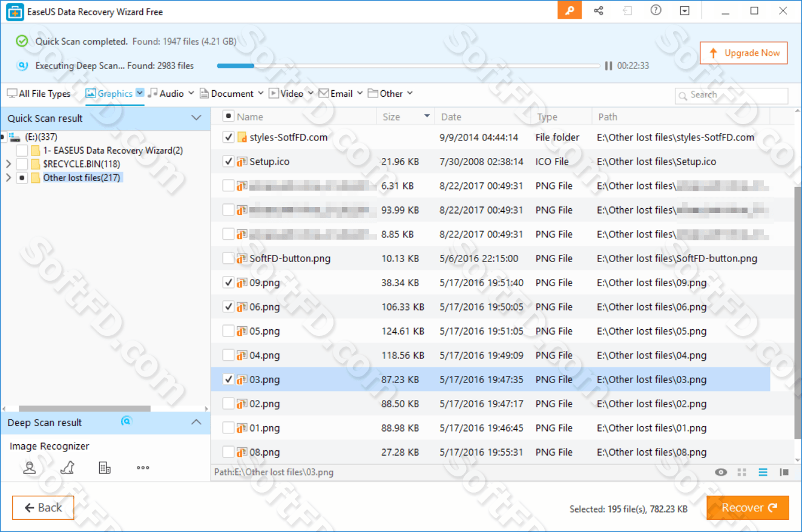
Task: Expand the Other lost files node
Action: pyautogui.click(x=8, y=178)
